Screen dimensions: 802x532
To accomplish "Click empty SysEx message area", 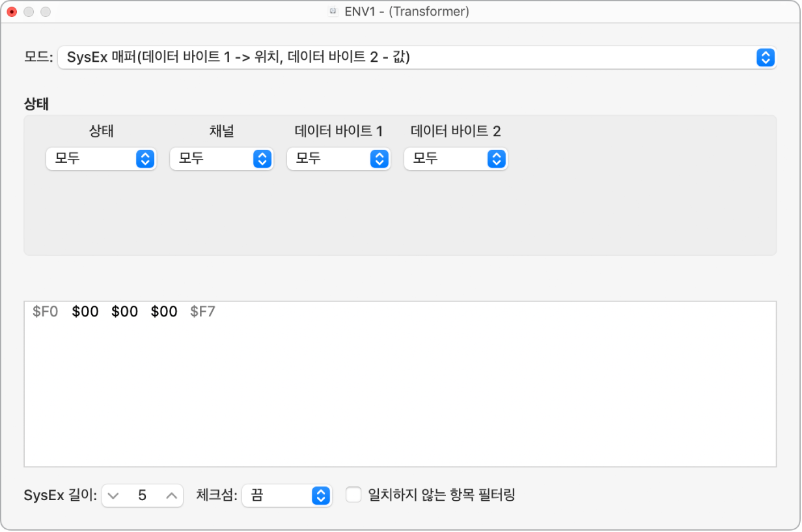I will (x=400, y=397).
